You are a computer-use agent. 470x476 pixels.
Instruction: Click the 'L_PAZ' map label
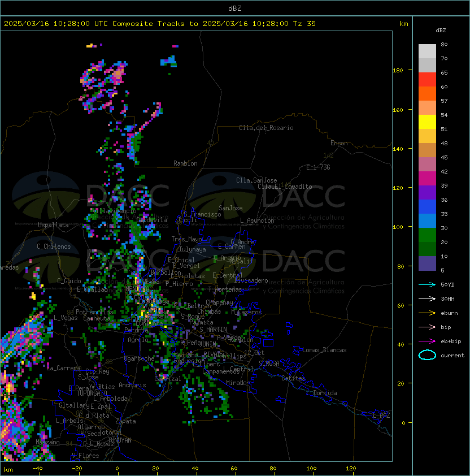[x=381, y=416]
